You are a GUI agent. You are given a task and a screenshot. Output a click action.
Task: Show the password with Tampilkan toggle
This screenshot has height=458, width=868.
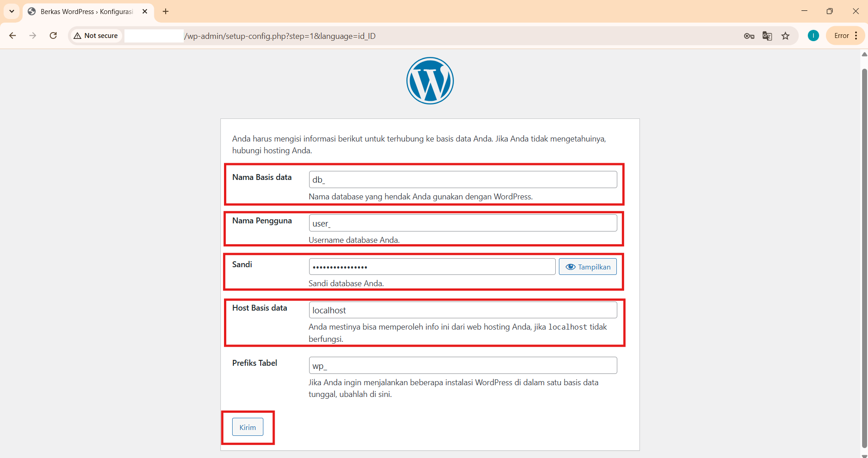point(588,267)
